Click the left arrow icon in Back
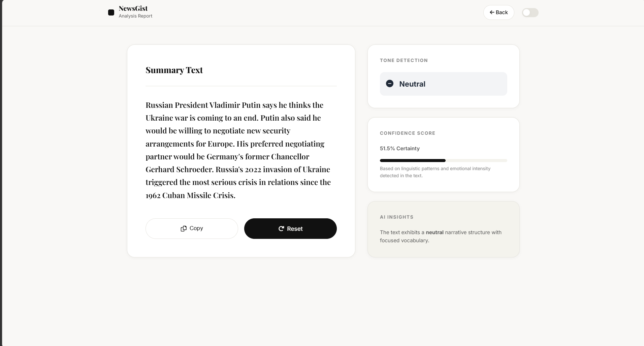The image size is (644, 346). [492, 12]
